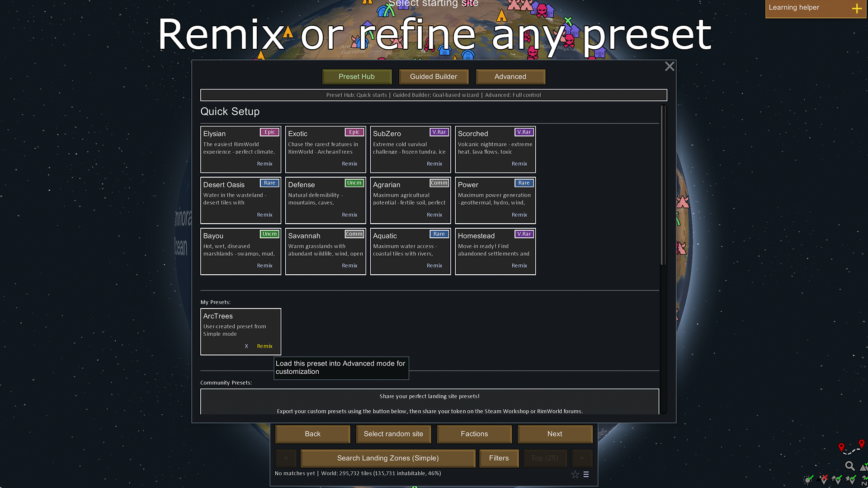Remix the Desert Oasis preset

point(265,215)
